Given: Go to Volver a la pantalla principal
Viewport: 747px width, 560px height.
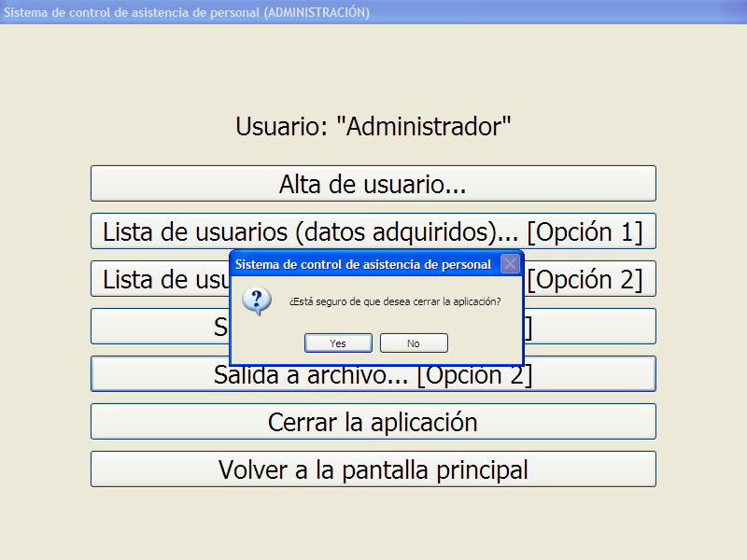Looking at the screenshot, I should click(373, 469).
